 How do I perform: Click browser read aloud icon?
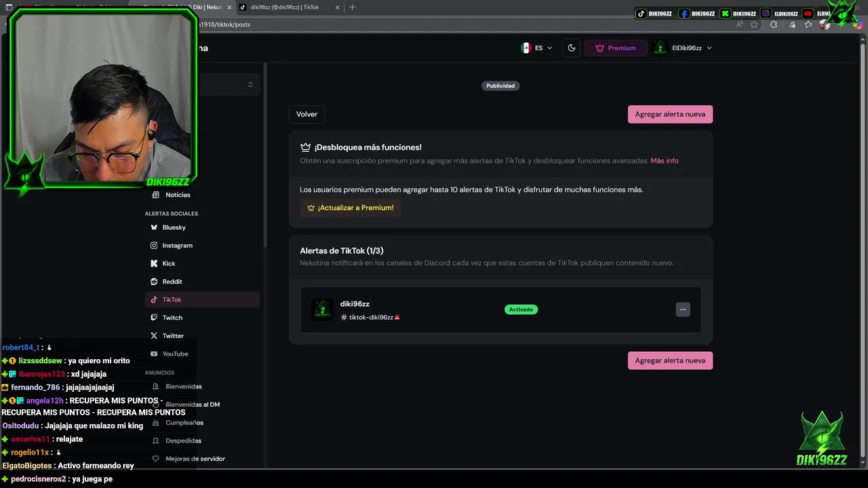(739, 24)
